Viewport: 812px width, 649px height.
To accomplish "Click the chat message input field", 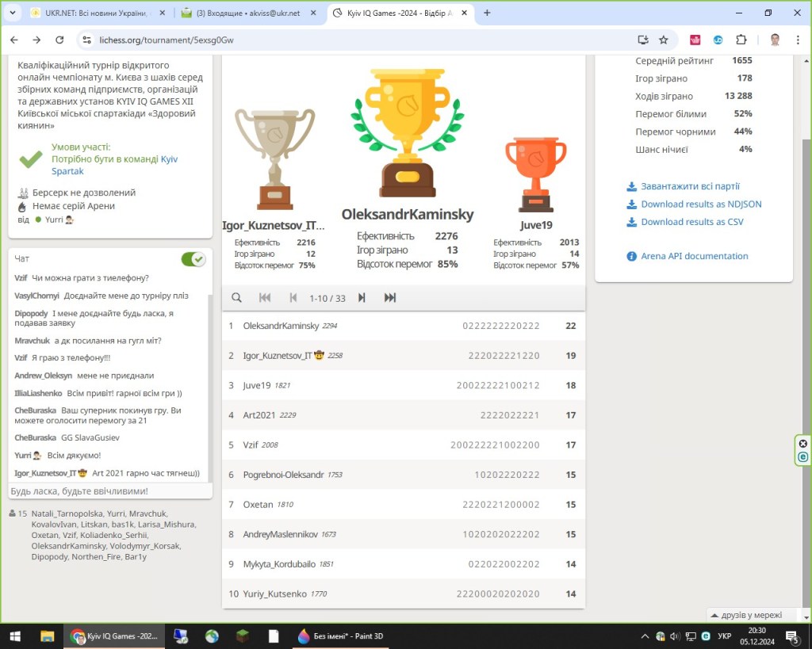I will coord(109,491).
